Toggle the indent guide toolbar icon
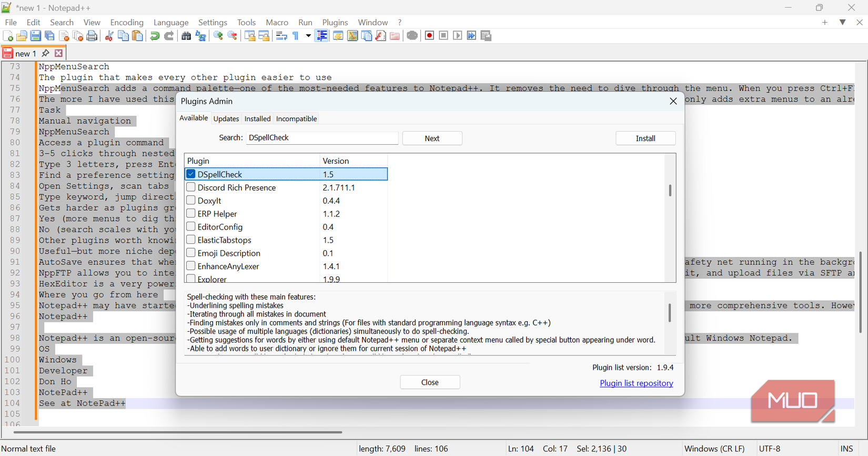 pos(322,36)
